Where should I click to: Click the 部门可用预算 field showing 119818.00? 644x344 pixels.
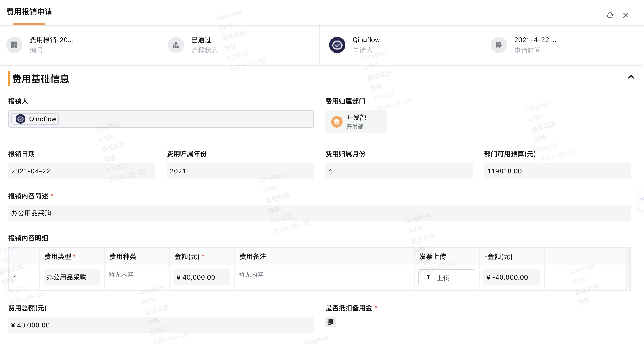pos(557,171)
